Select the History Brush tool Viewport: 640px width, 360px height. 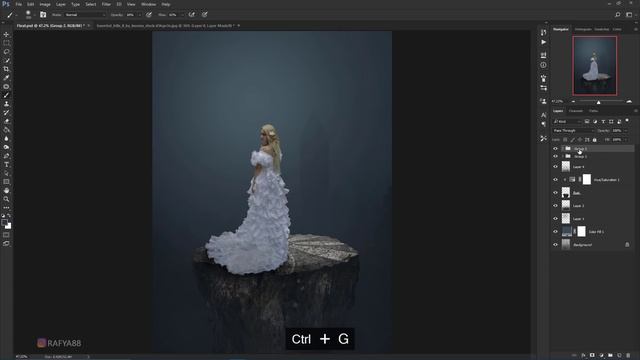click(x=6, y=112)
